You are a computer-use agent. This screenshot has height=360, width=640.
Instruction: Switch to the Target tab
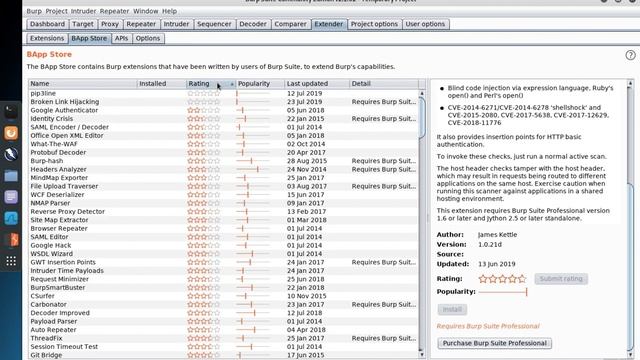(x=83, y=24)
